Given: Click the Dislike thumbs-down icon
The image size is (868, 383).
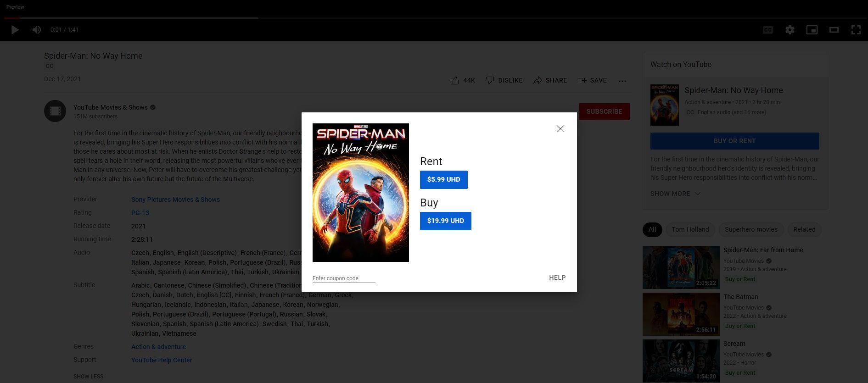Looking at the screenshot, I should (490, 80).
